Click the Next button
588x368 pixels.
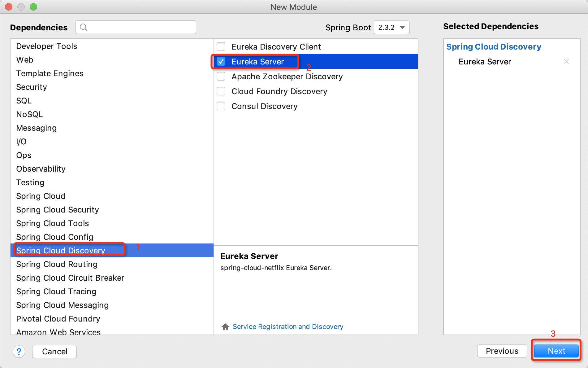coord(556,351)
